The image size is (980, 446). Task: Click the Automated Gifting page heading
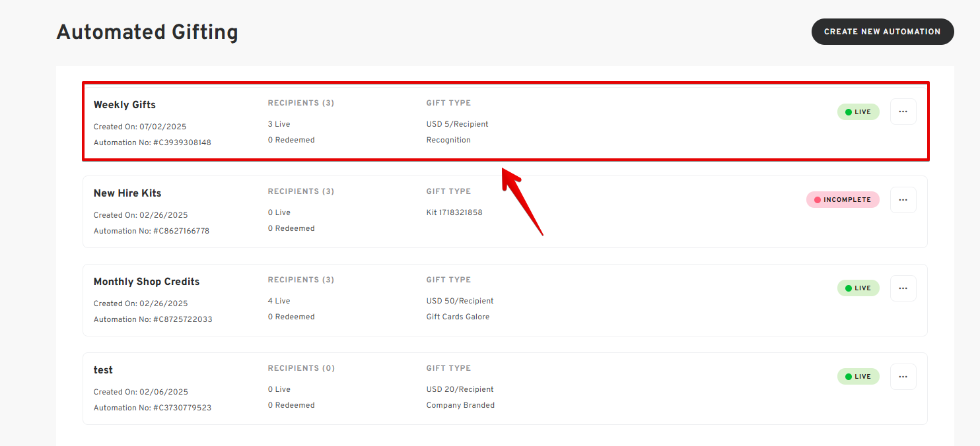click(147, 32)
